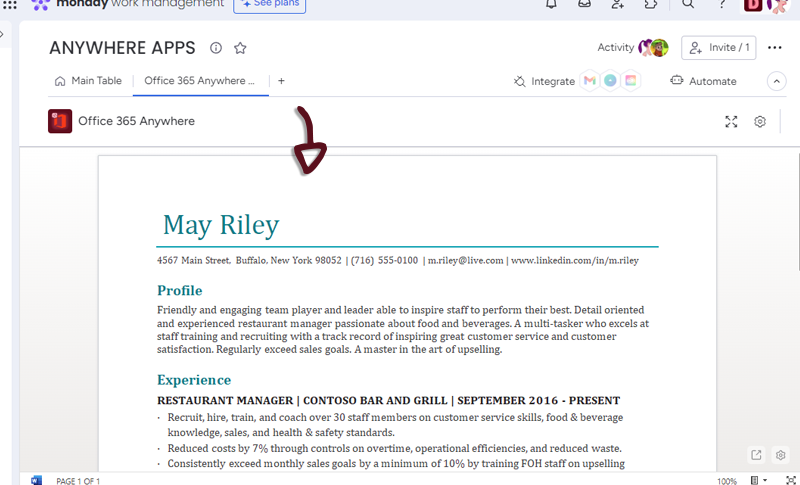Click the See plans button
Viewport: 800px width, 485px height.
pyautogui.click(x=270, y=4)
